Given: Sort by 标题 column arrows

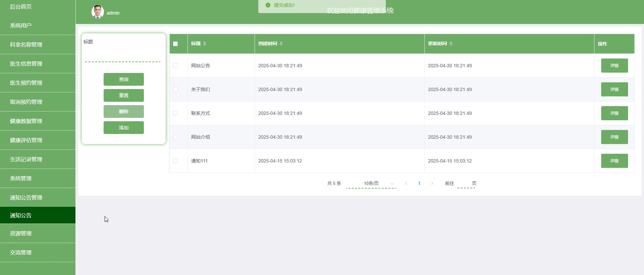Looking at the screenshot, I should [204, 43].
